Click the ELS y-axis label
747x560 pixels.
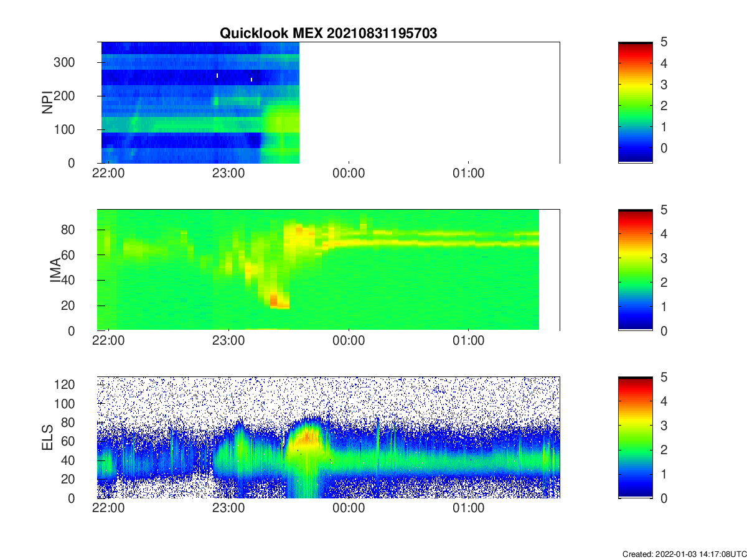click(x=47, y=437)
